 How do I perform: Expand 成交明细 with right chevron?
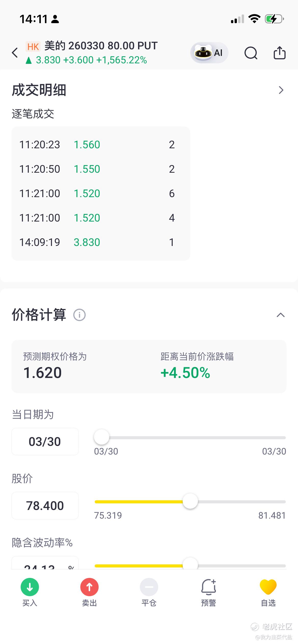281,90
